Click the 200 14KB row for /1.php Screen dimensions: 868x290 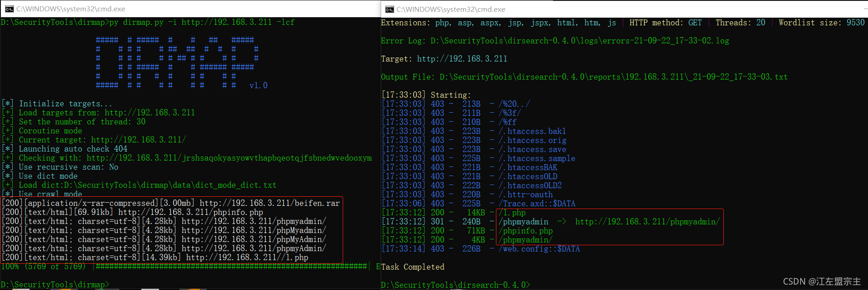(454, 213)
